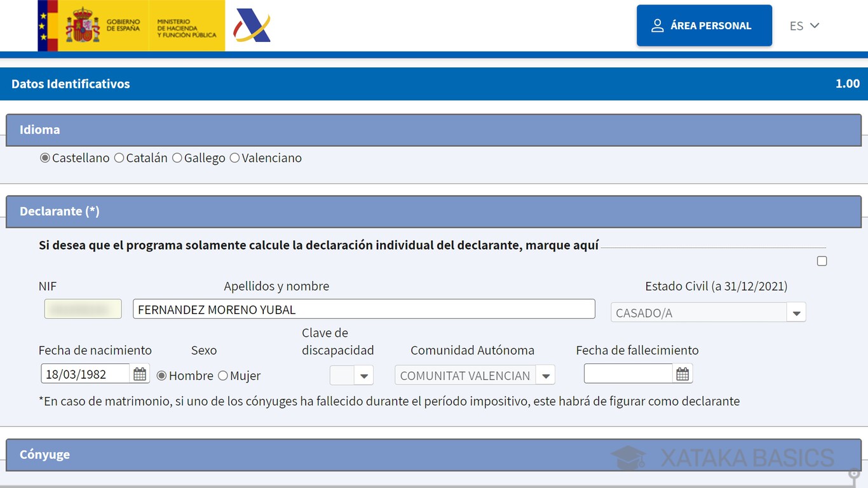Open calendar for Fecha de nacimiento
This screenshot has width=868, height=488.
(140, 374)
